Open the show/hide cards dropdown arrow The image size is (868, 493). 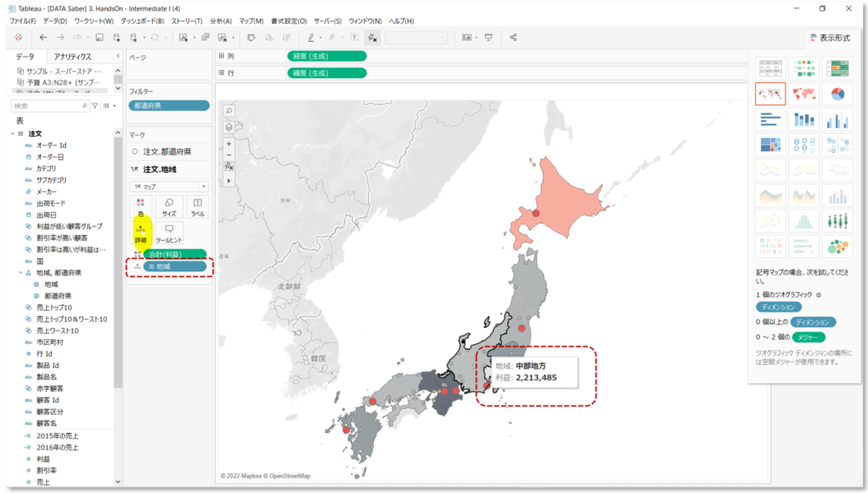pos(477,37)
